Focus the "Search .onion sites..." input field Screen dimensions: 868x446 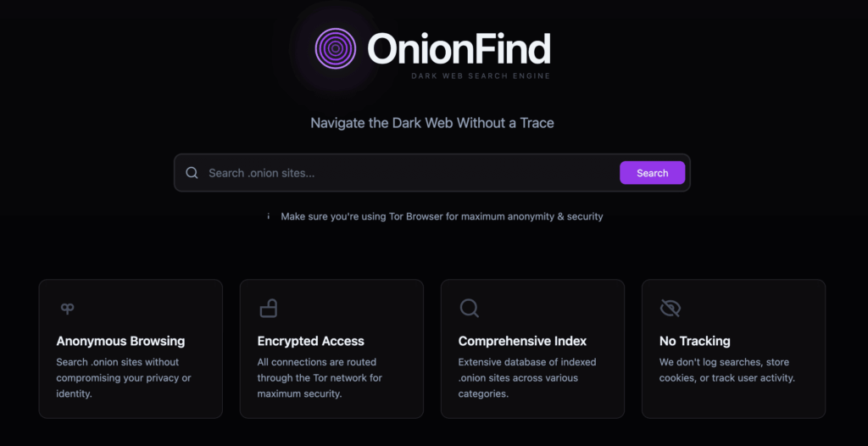tap(407, 173)
